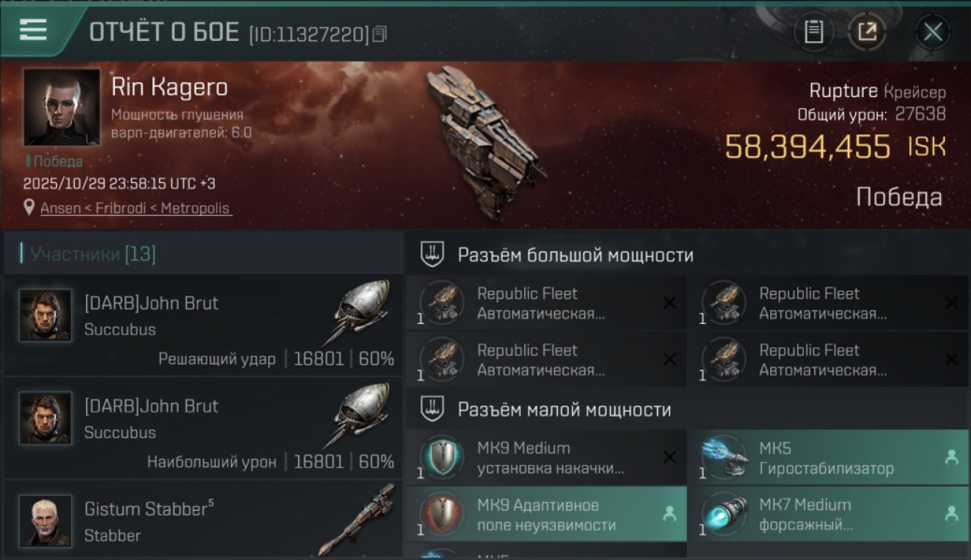The height and width of the screenshot is (560, 971).
Task: Click the person icon on MK5 Гиростабилизатор
Action: pos(951,458)
